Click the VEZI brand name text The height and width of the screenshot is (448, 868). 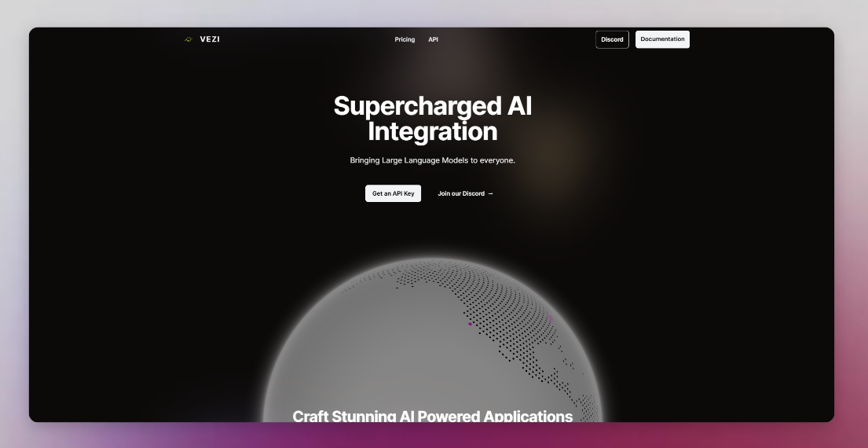coord(210,39)
